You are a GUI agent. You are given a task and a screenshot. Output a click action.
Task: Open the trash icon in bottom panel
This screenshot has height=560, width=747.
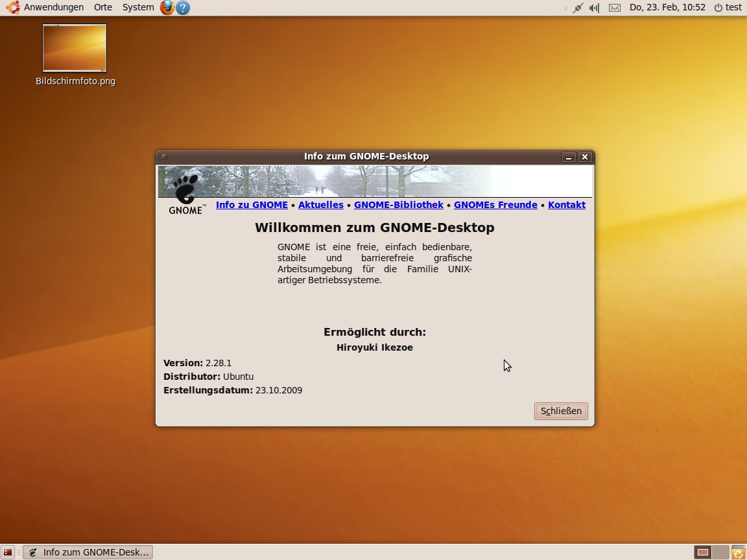[738, 552]
